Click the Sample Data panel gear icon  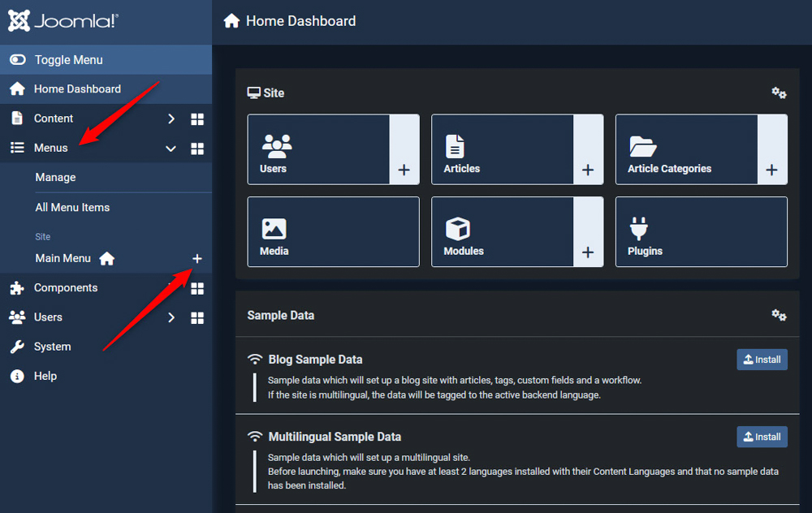pos(779,314)
